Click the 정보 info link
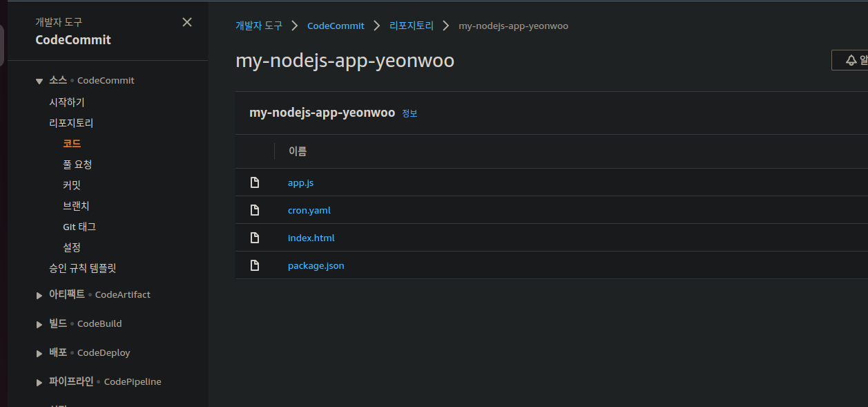This screenshot has height=407, width=868. pyautogui.click(x=409, y=113)
